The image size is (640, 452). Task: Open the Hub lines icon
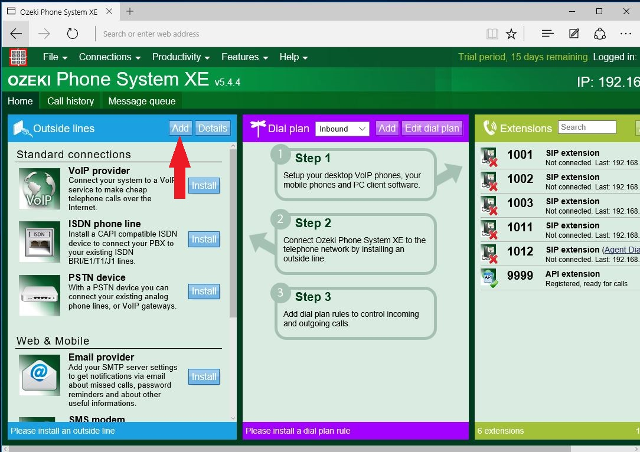coord(547,34)
